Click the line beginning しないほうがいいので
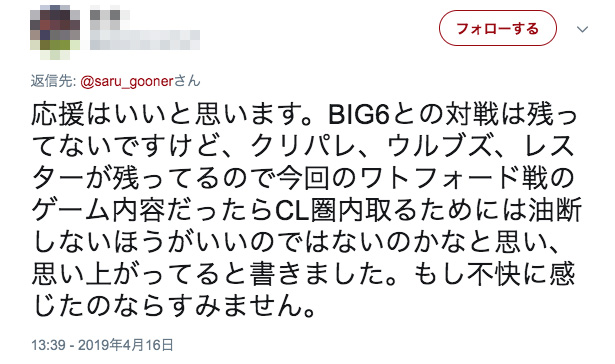 tap(295, 242)
